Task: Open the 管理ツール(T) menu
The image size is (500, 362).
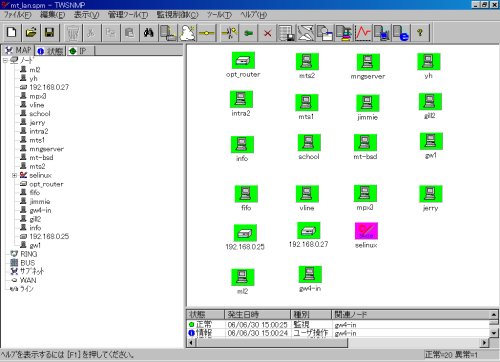Action: click(x=128, y=15)
